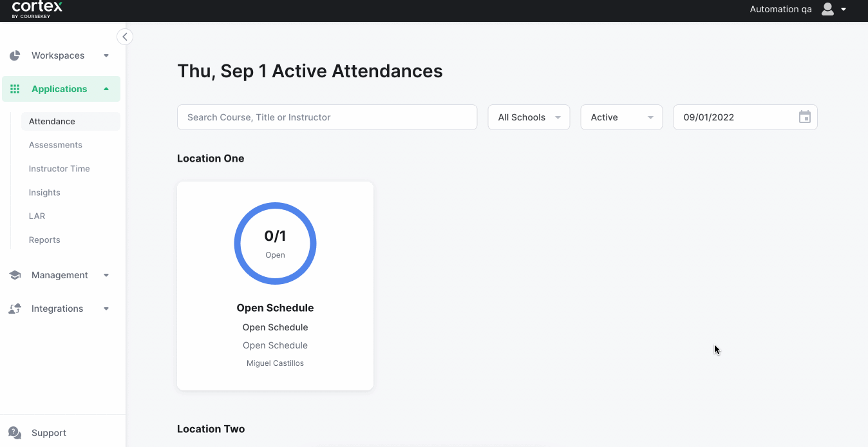
Task: Click the user profile avatar icon
Action: pyautogui.click(x=828, y=9)
